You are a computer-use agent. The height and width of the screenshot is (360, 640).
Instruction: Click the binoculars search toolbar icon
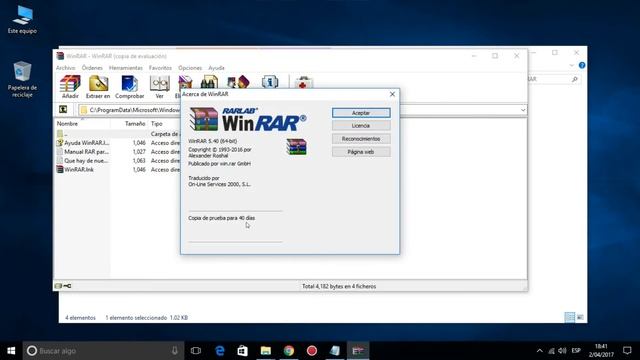pos(209,82)
